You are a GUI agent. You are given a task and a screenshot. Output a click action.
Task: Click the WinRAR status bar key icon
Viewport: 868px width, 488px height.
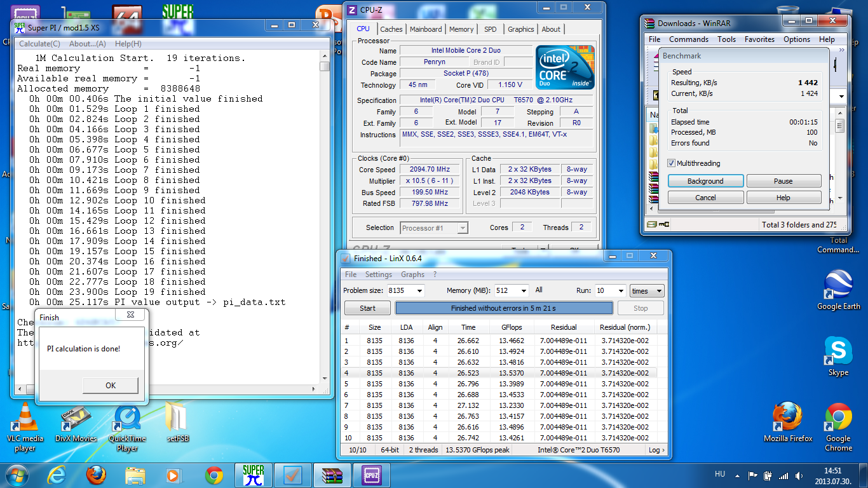tap(664, 224)
